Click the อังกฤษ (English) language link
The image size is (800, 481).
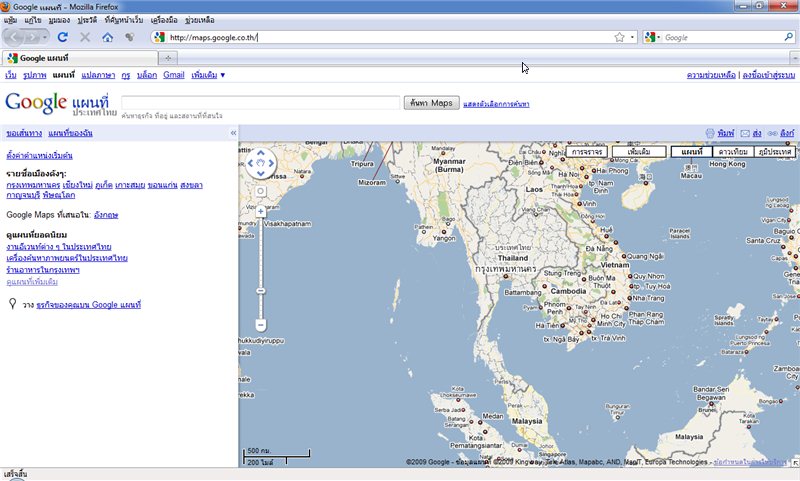click(x=106, y=215)
